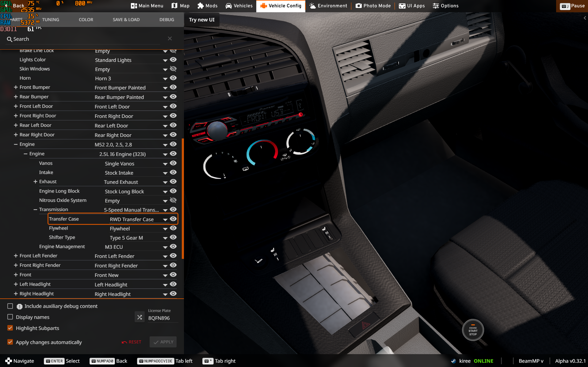The image size is (588, 367).
Task: Click the parts list scrollbar
Action: (183, 199)
